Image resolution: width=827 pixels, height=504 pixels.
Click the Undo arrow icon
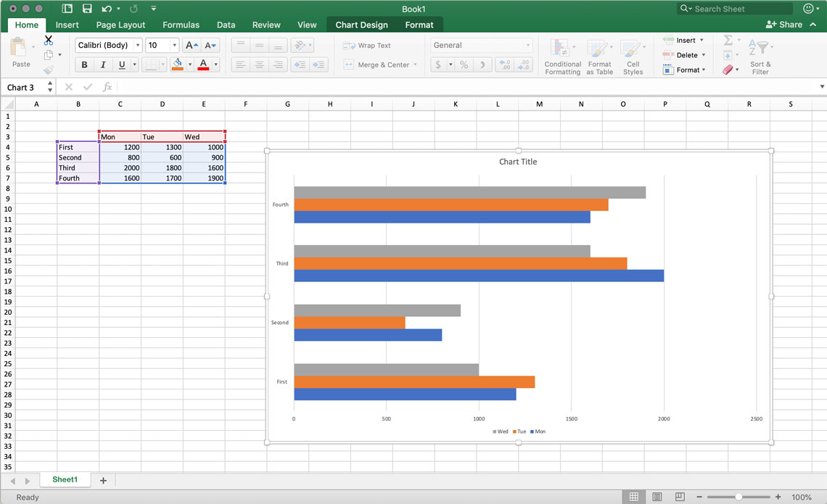107,9
